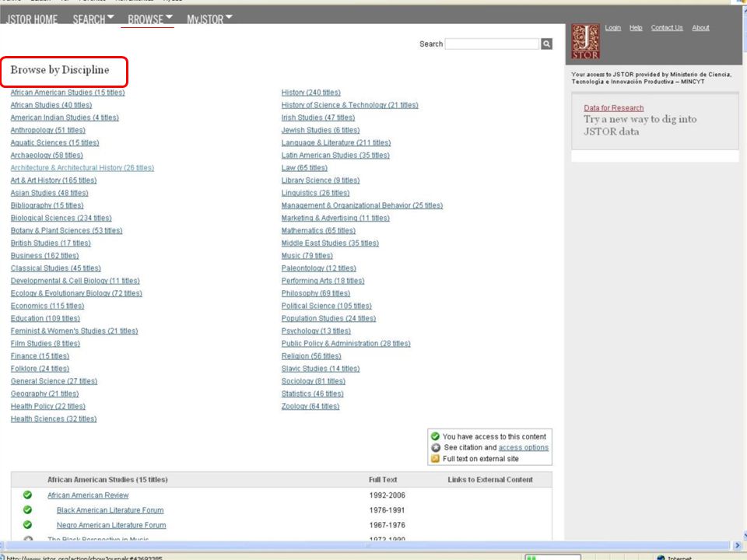The width and height of the screenshot is (747, 560).
Task: Open Linguistics (26 titles)
Action: click(x=315, y=193)
